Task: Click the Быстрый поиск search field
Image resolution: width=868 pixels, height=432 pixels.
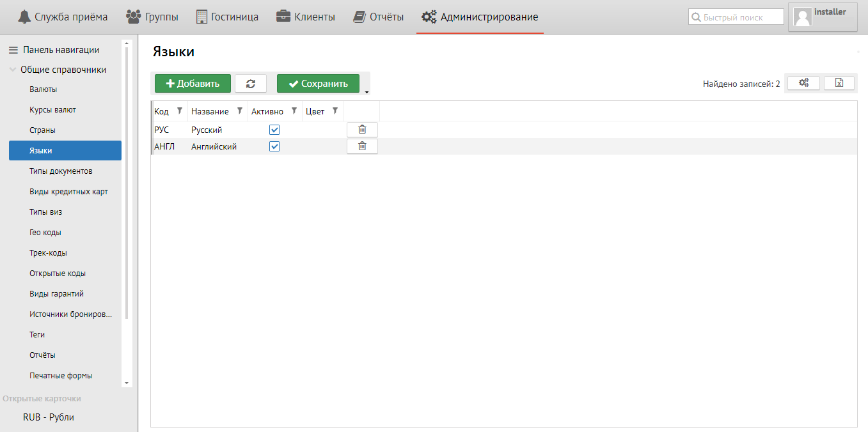Action: point(736,17)
